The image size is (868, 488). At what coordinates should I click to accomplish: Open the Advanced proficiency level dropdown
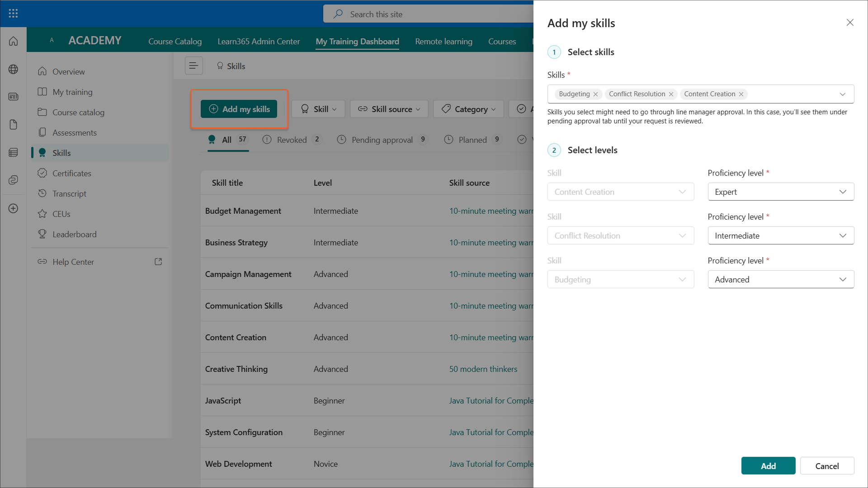click(780, 279)
